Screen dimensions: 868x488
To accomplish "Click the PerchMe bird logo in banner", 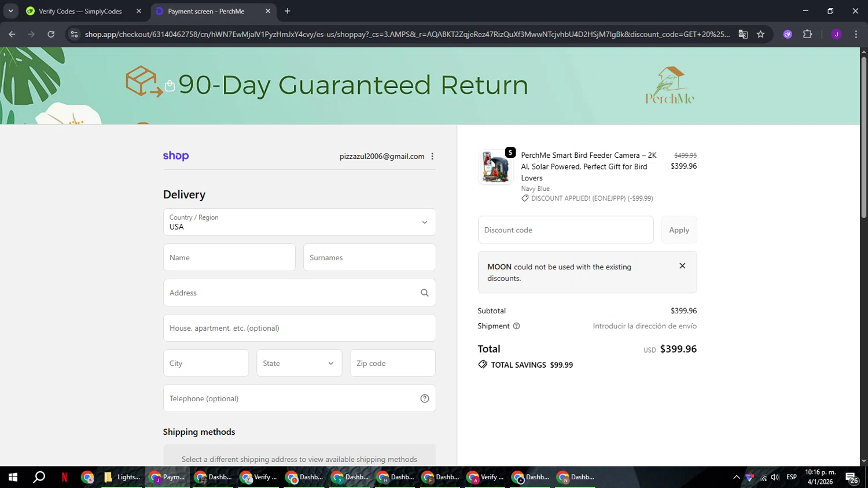I will pos(670,85).
